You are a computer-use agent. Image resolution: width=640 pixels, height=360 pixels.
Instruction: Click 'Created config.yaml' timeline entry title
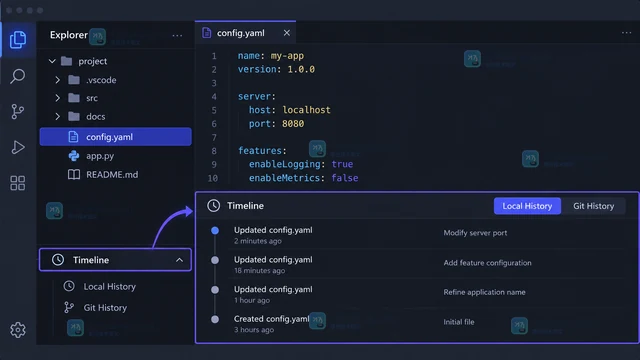coord(271,319)
